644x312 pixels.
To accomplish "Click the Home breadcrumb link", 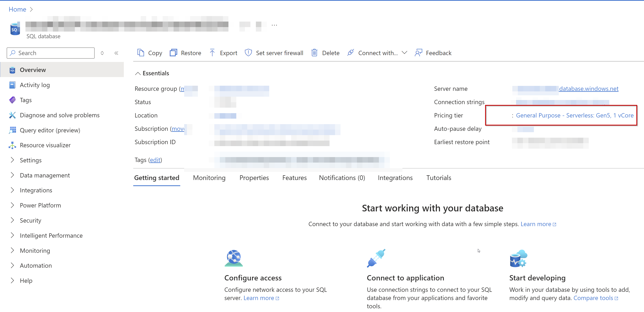I will tap(17, 9).
